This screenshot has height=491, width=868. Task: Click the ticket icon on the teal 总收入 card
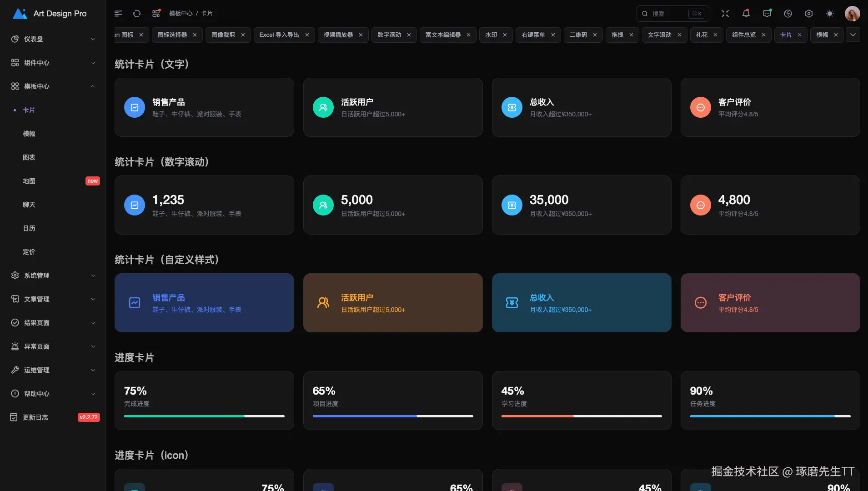(512, 303)
